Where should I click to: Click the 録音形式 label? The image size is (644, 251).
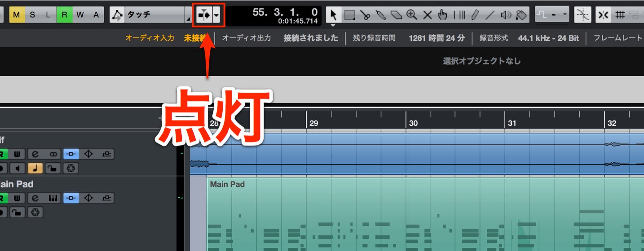[494, 38]
